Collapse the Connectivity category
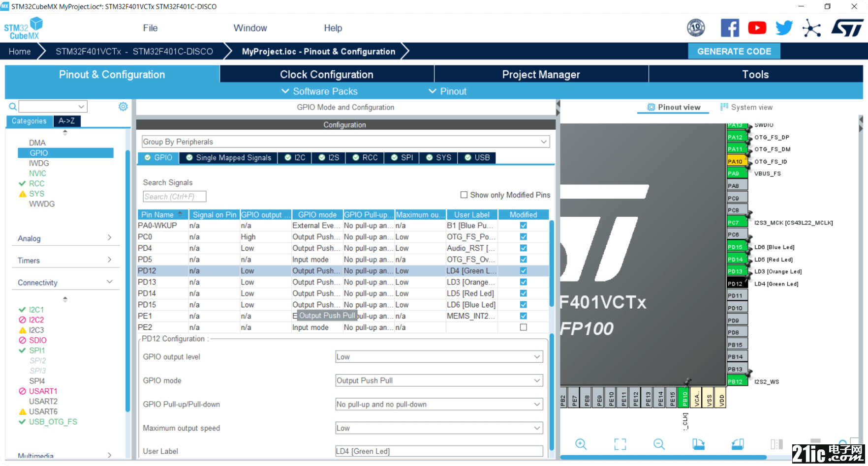This screenshot has height=466, width=868. pyautogui.click(x=65, y=282)
